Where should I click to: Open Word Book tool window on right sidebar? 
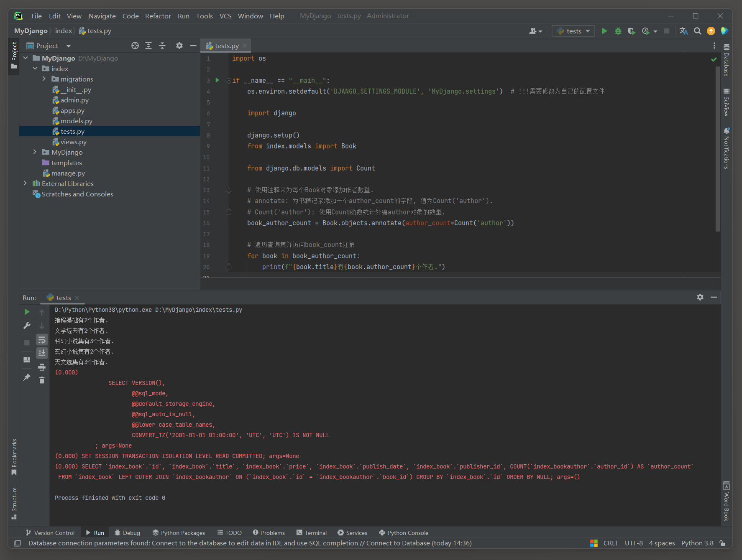point(727,501)
